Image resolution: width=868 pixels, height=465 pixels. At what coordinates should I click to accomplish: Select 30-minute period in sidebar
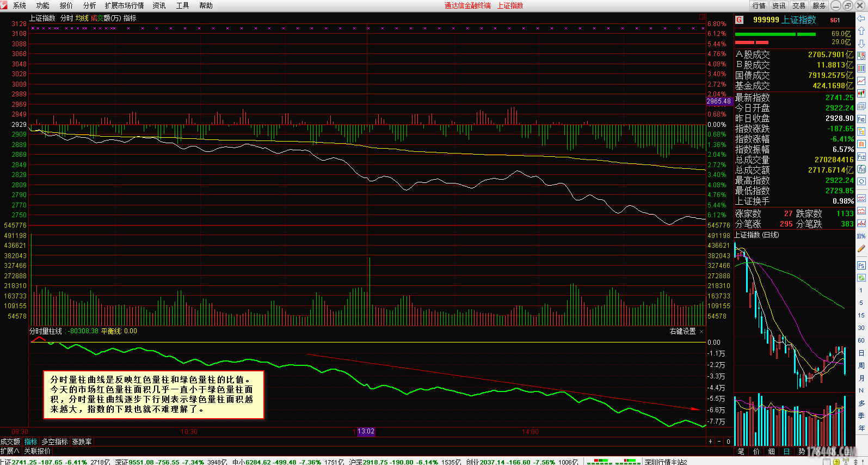pyautogui.click(x=861, y=328)
